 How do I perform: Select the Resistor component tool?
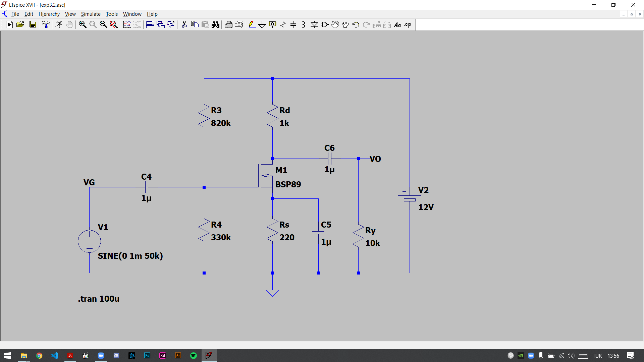[x=283, y=24]
